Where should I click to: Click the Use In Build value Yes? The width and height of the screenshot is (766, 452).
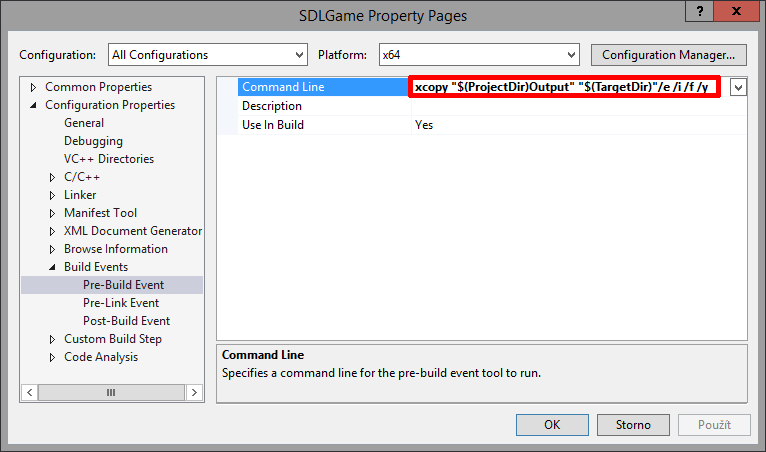point(424,125)
